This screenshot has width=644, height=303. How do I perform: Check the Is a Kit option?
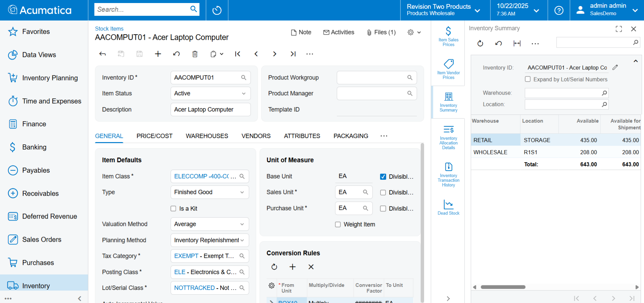click(173, 208)
